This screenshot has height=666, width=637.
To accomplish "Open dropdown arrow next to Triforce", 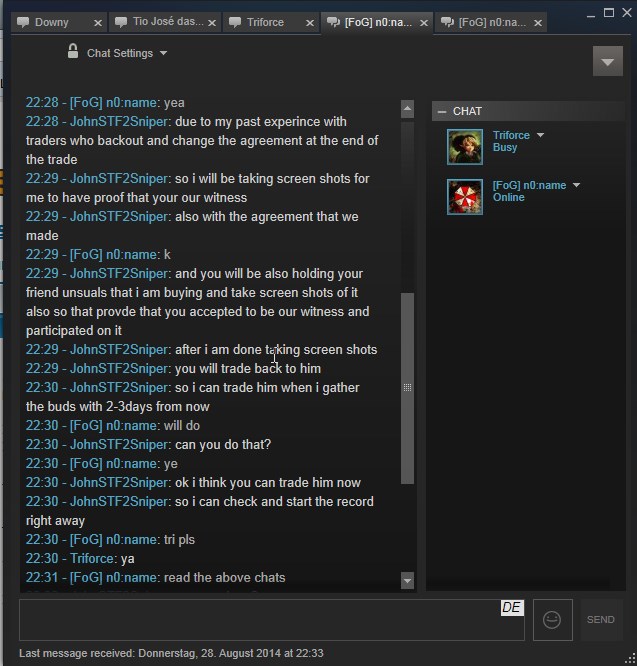I will click(540, 135).
